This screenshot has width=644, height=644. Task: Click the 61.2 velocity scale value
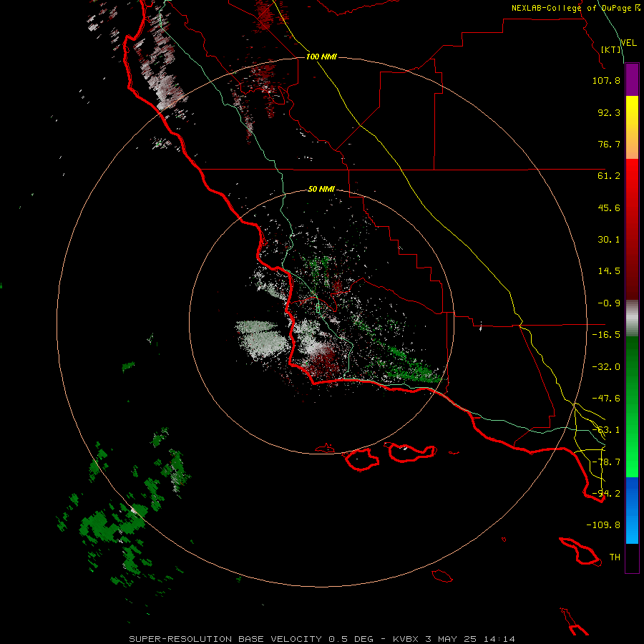609,176
